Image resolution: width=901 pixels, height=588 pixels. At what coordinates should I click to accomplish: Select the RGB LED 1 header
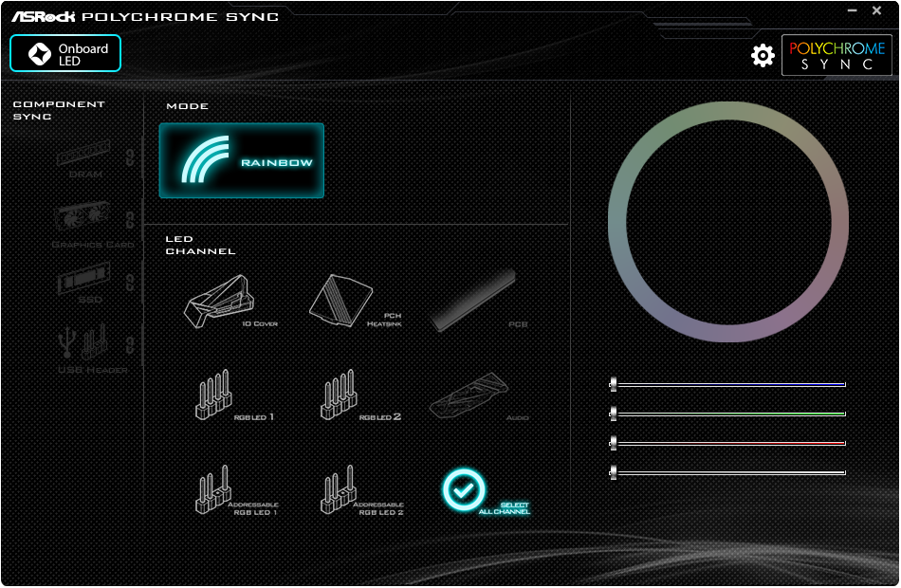(234, 395)
